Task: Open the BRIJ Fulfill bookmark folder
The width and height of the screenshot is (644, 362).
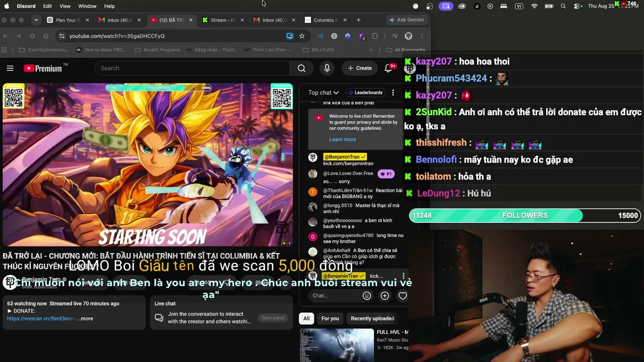Action: coord(318,50)
